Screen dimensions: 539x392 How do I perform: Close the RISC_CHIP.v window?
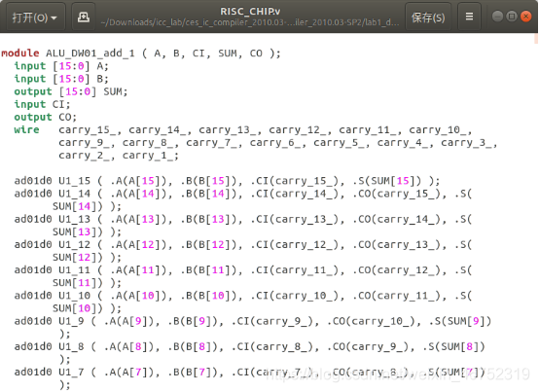526,17
